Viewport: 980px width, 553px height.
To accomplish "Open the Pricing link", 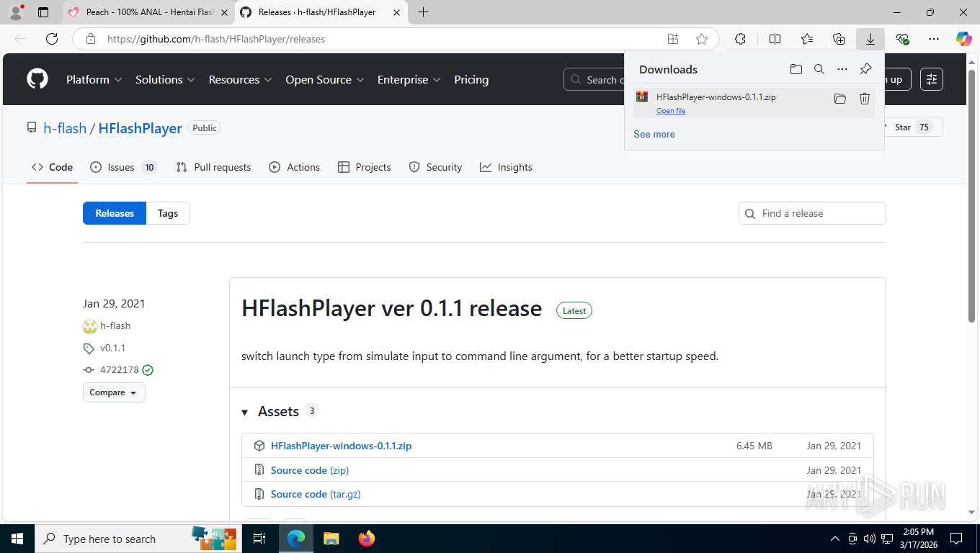I will click(471, 79).
